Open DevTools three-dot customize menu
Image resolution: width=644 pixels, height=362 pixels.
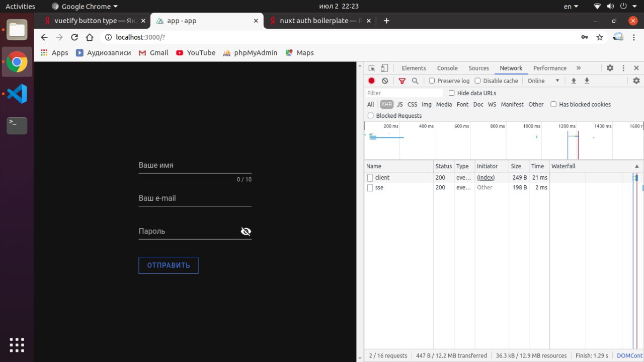coord(623,68)
